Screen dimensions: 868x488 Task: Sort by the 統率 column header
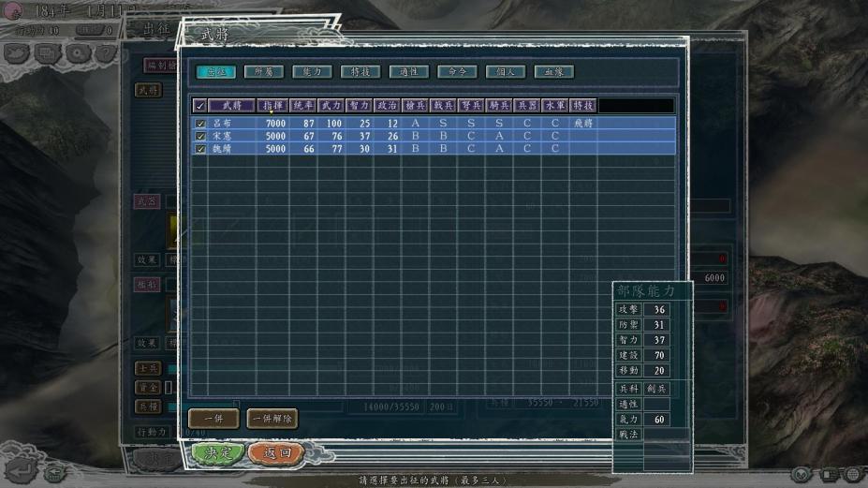pos(302,105)
